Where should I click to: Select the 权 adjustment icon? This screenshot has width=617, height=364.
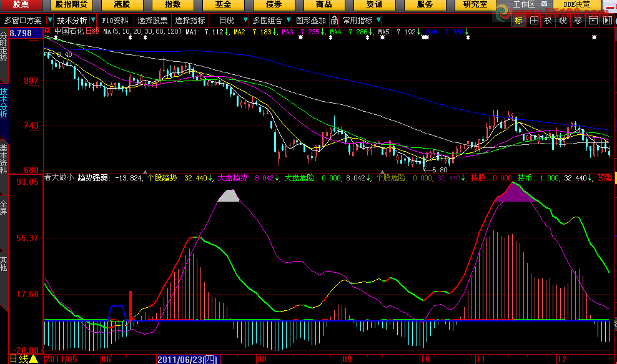pyautogui.click(x=548, y=20)
